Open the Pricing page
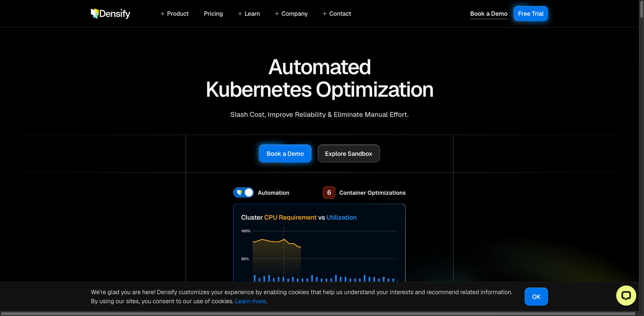Viewport: 644px width, 316px height. (213, 14)
